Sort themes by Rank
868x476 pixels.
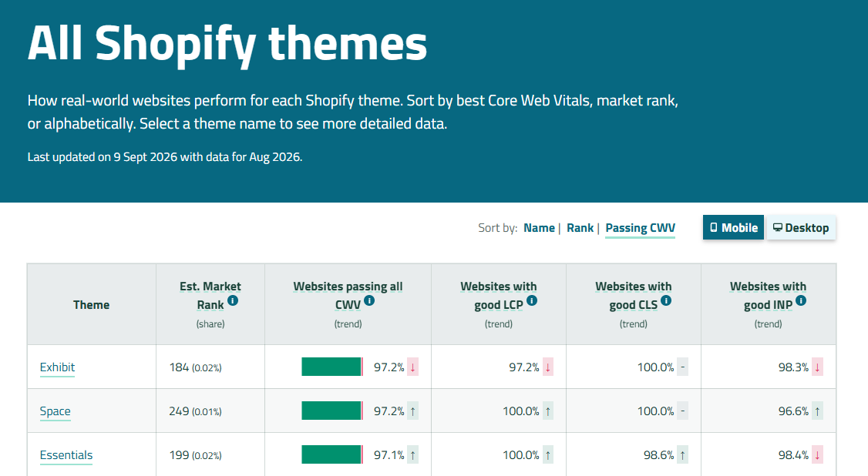tap(580, 228)
